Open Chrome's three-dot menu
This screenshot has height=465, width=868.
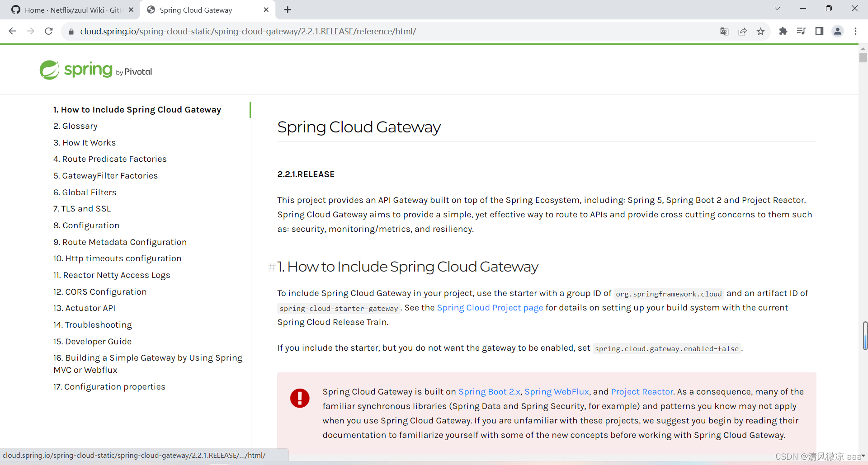click(855, 31)
